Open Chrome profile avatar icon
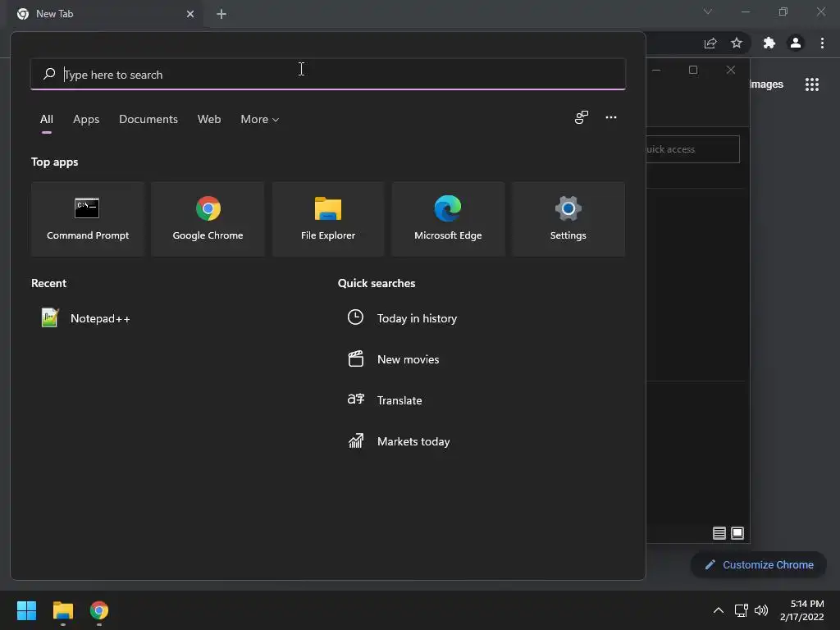The image size is (840, 630). [x=796, y=43]
